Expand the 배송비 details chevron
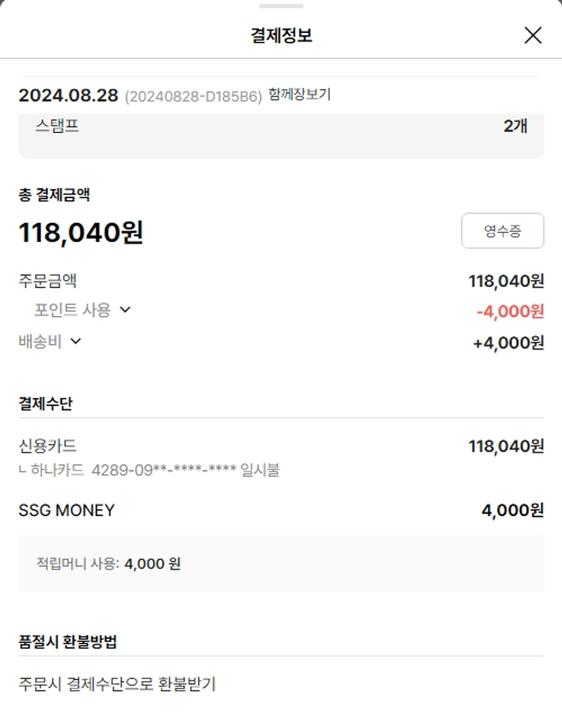Screen dimensions: 562x728 tap(75, 342)
